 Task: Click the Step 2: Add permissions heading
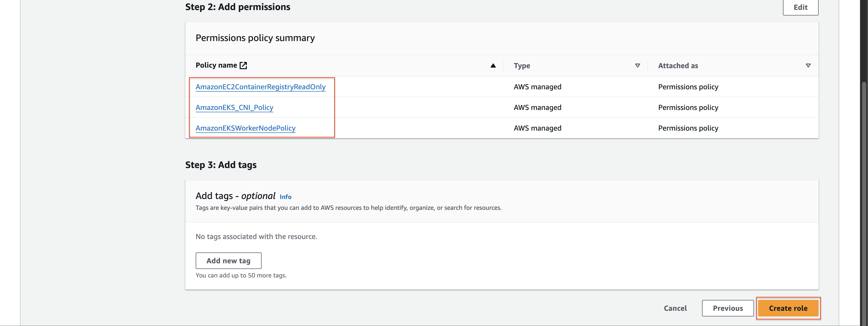pos(238,7)
